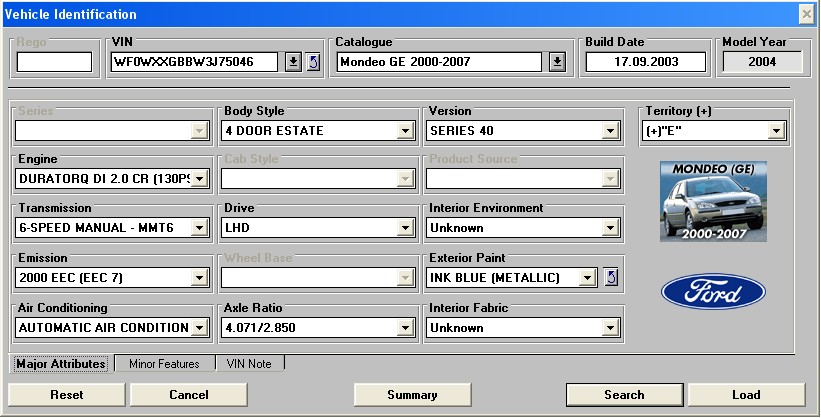
Task: Click the reset arrow icon beside VIN
Action: [312, 62]
